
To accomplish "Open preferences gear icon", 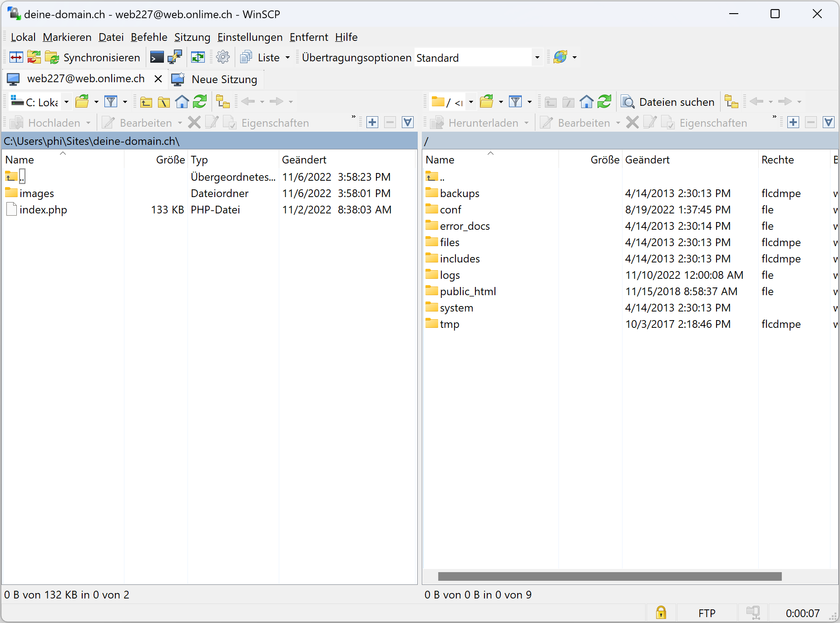I will (x=223, y=57).
